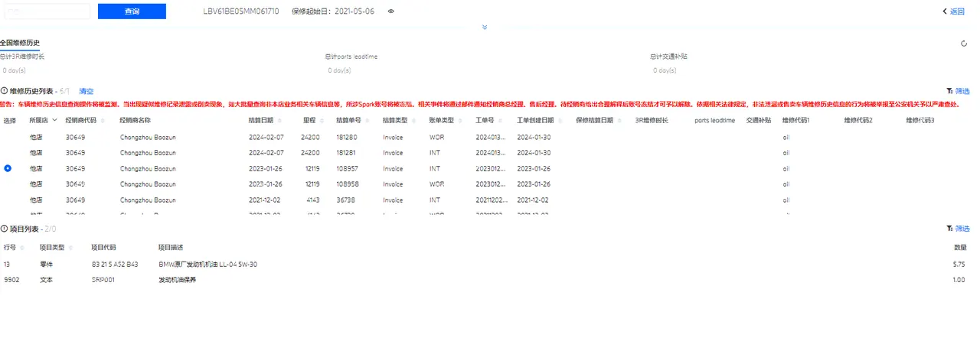Sort items by 项目类型 using its sort icon

click(x=71, y=248)
